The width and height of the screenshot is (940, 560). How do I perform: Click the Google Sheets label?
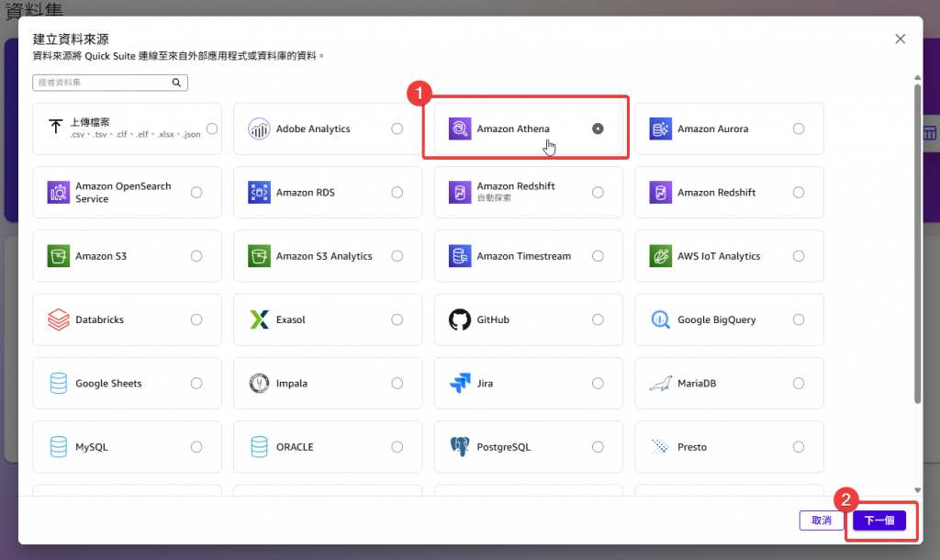coord(108,383)
